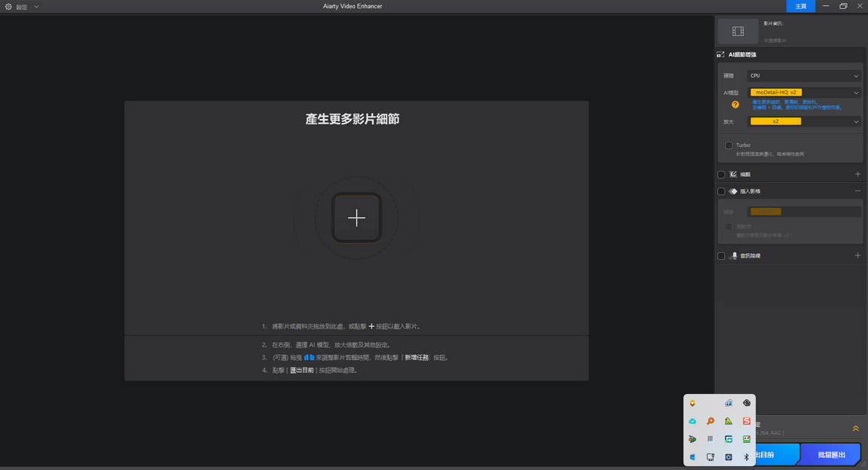Click the 批量匯出 batch export button
The height and width of the screenshot is (470, 868).
pos(830,454)
